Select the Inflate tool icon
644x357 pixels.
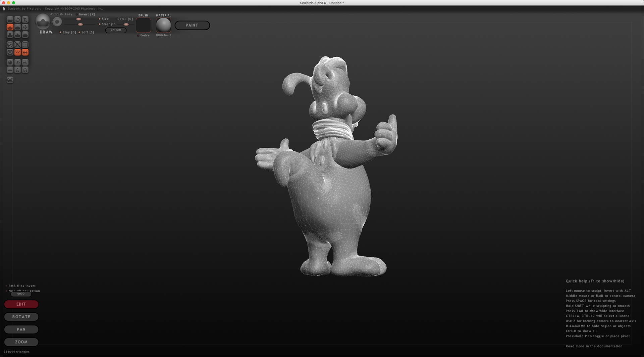pyautogui.click(x=10, y=35)
